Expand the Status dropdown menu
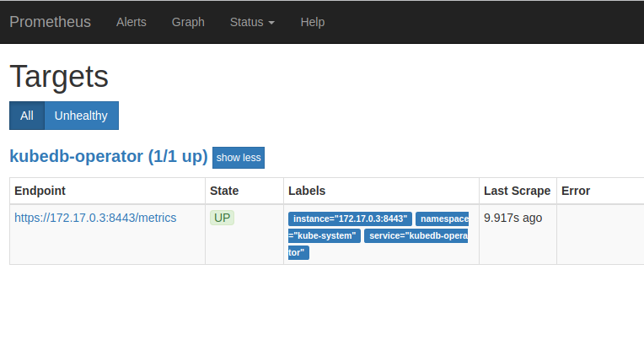The image size is (644, 340). point(252,22)
